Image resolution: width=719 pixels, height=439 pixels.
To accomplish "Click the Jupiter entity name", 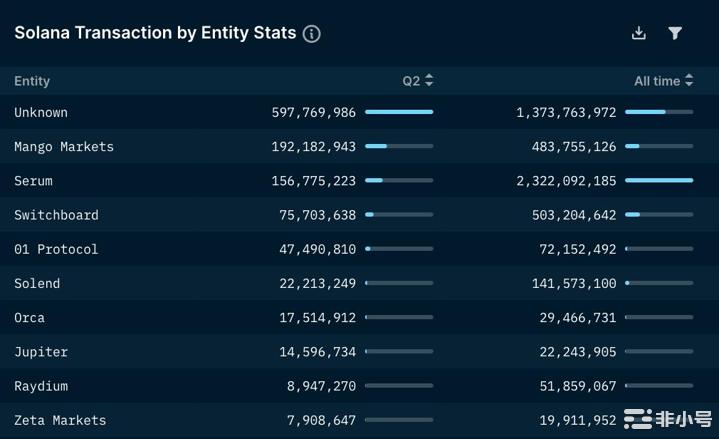I will point(41,352).
